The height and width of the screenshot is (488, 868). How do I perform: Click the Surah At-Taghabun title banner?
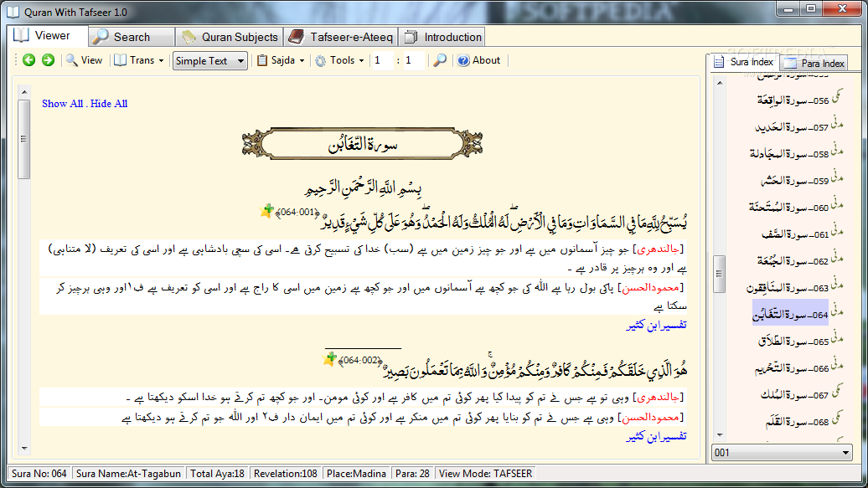point(362,144)
